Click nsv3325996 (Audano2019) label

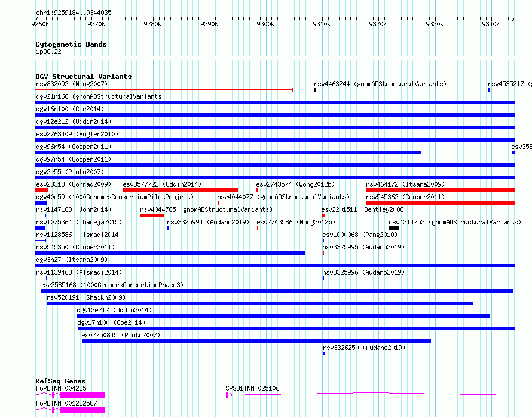363,272
